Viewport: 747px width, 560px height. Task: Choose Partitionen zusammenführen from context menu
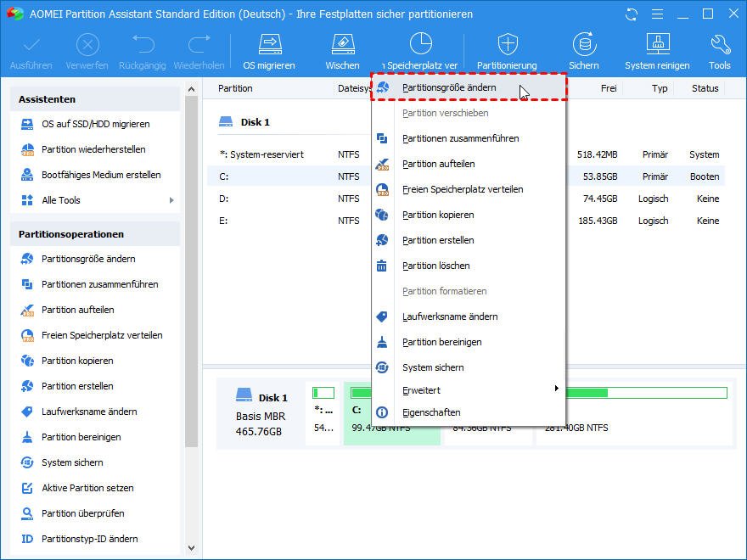pos(469,138)
